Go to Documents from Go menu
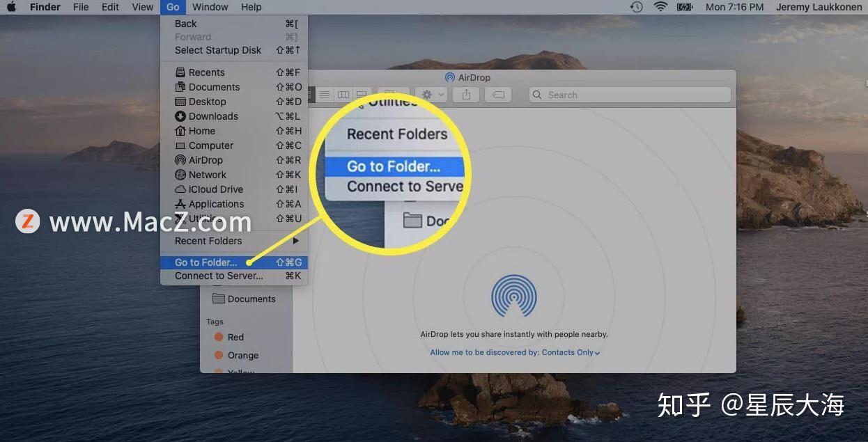This screenshot has width=868, height=442. pyautogui.click(x=234, y=87)
